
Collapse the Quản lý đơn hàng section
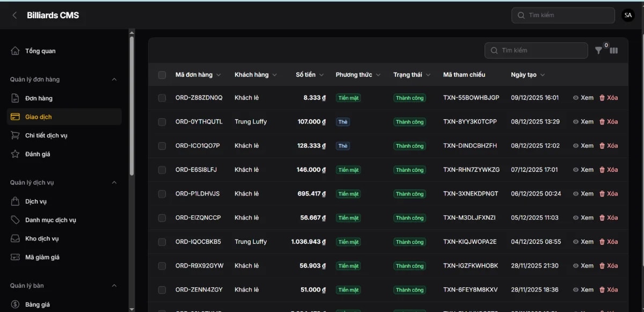point(114,79)
